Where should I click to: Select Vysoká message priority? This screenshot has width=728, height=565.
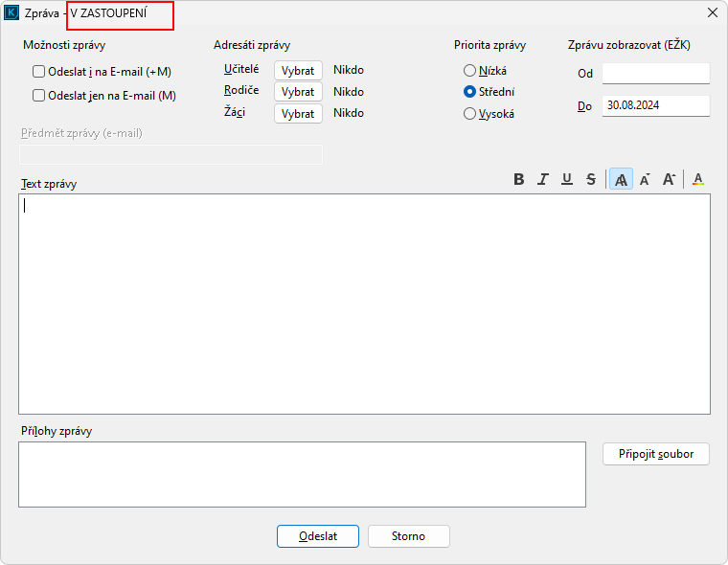(x=469, y=114)
